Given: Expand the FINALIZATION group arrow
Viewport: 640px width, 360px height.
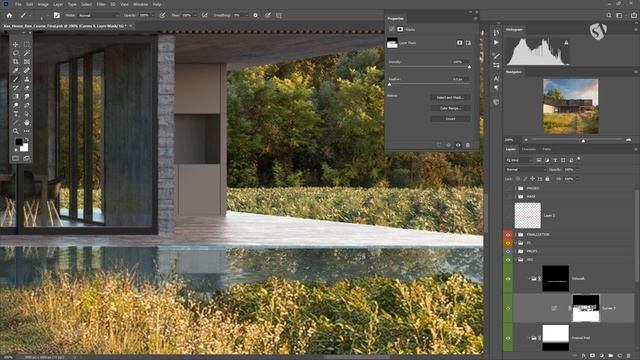Looking at the screenshot, I should (516, 235).
